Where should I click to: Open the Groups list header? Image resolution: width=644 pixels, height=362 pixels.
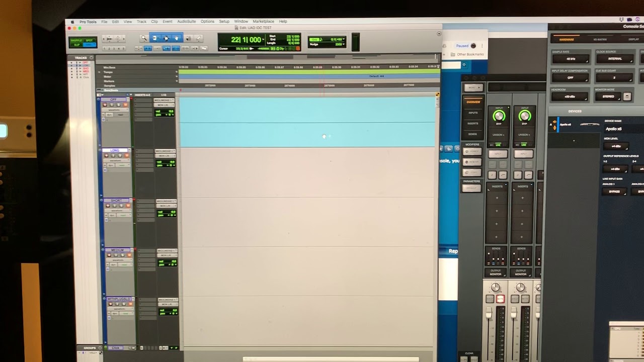click(90, 348)
